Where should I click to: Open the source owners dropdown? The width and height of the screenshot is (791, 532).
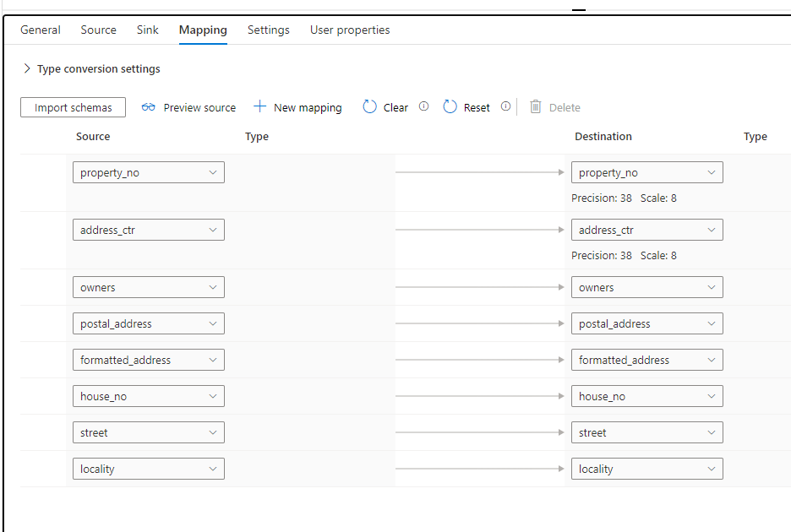click(x=149, y=287)
